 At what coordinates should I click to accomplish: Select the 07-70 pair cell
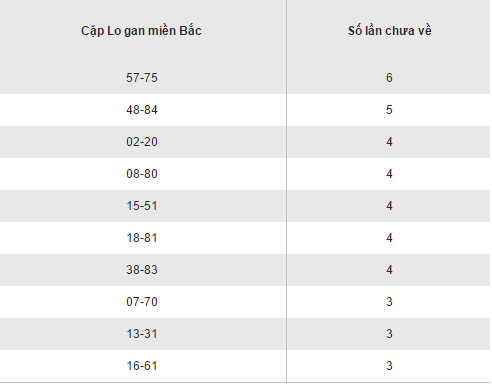142,302
